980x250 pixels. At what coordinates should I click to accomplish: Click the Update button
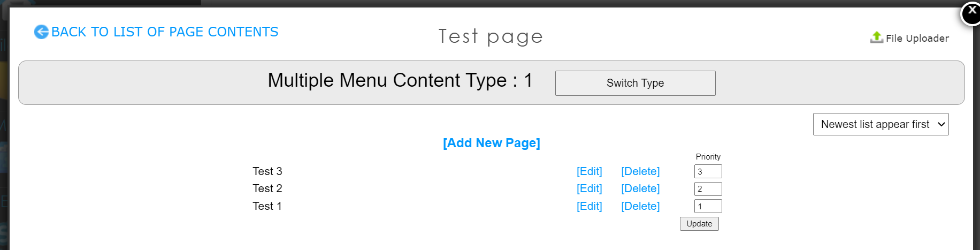pyautogui.click(x=699, y=224)
